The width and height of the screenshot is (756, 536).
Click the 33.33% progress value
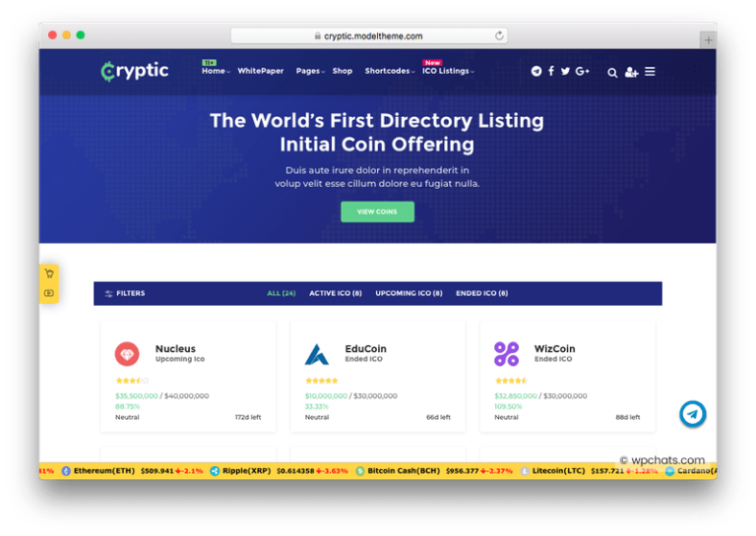[317, 407]
